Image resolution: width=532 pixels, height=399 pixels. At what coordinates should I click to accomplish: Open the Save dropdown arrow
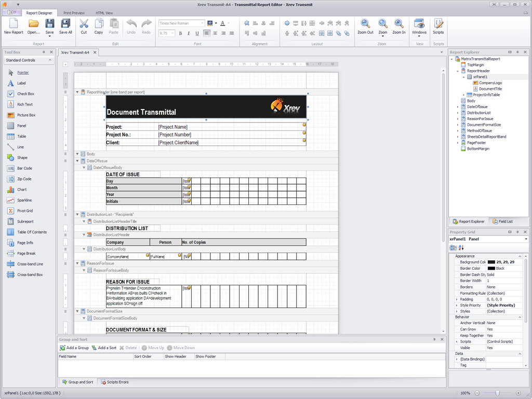49,36
